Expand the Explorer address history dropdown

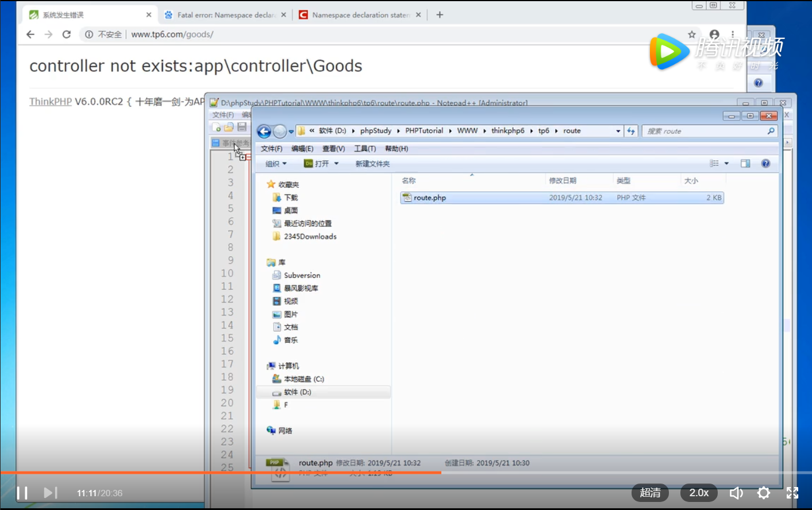618,131
